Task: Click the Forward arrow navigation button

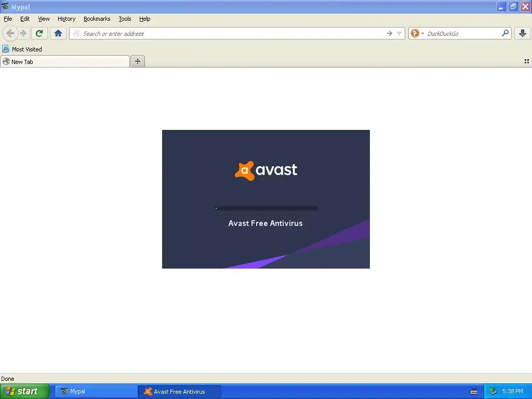Action: point(23,33)
